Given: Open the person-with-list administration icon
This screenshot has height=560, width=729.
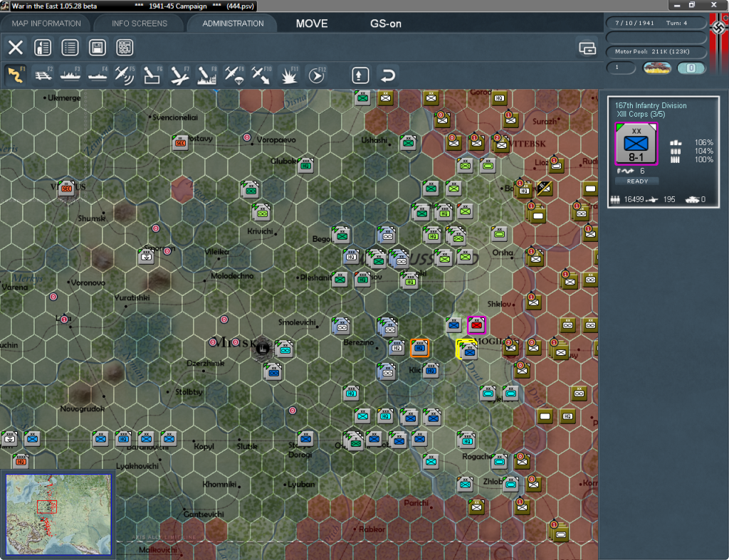Looking at the screenshot, I should pyautogui.click(x=43, y=47).
